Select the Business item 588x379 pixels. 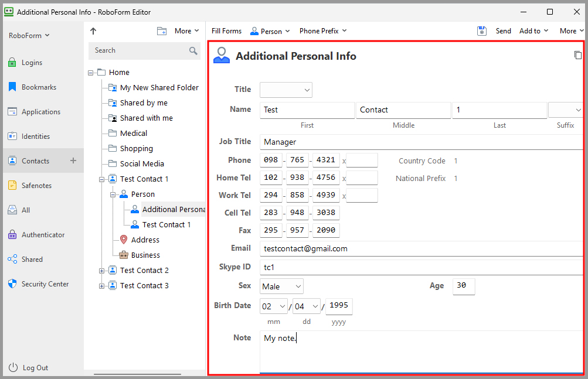click(x=140, y=255)
